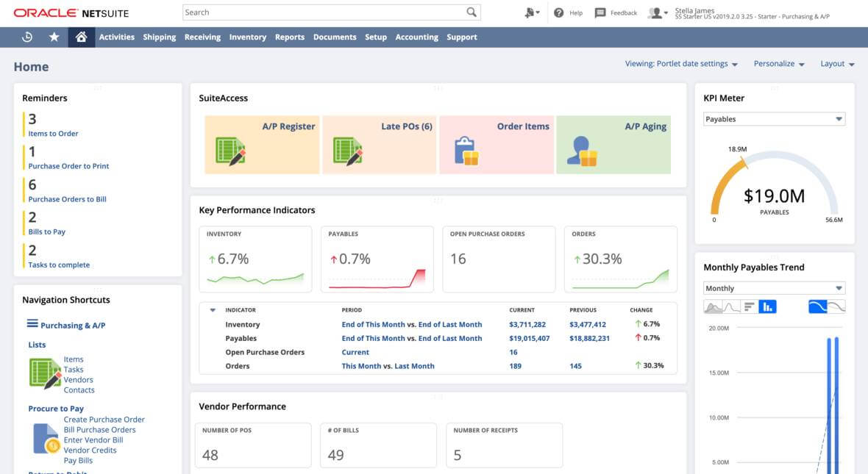Click the Orders KPI green sparkline
Image resolution: width=868 pixels, height=474 pixels.
click(621, 279)
